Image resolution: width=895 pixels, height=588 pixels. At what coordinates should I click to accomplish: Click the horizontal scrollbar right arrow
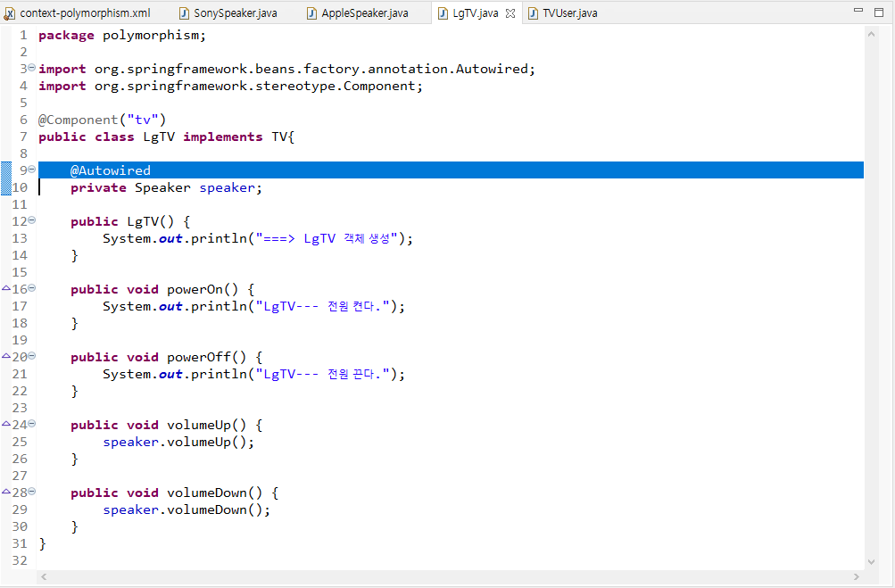pos(857,577)
